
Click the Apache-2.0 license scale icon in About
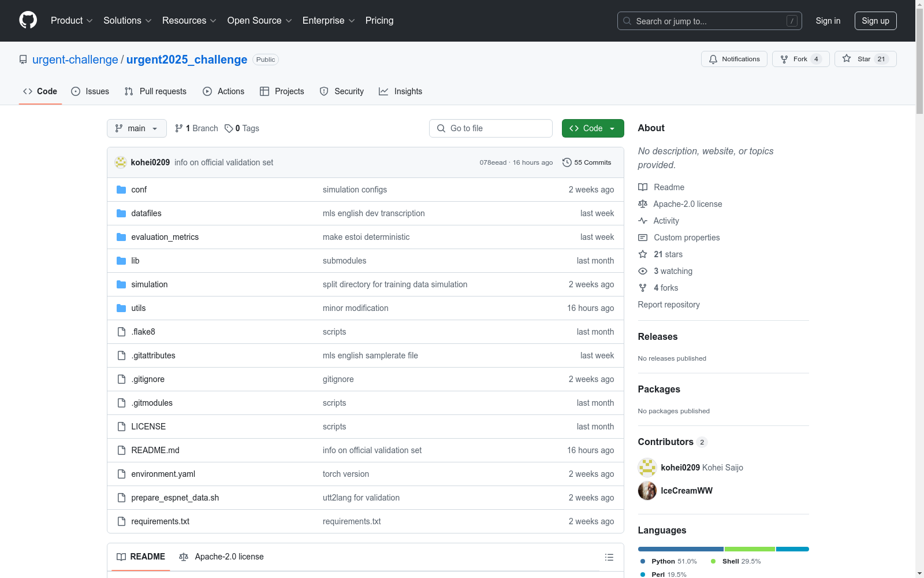click(643, 204)
